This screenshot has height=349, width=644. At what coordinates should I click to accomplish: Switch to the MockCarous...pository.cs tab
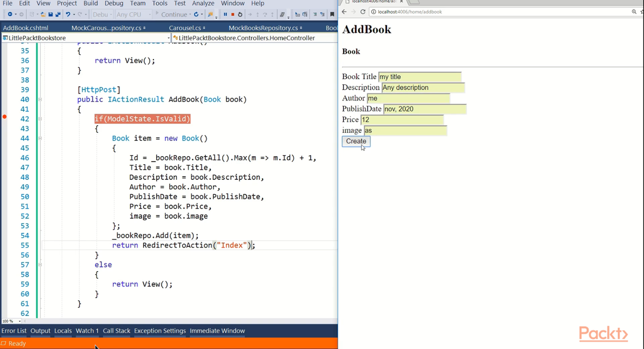[106, 28]
